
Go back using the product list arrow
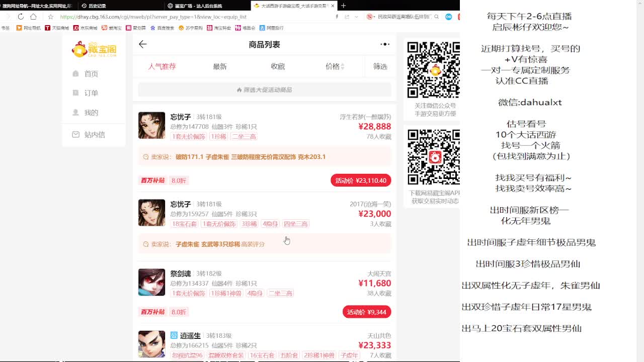click(143, 44)
